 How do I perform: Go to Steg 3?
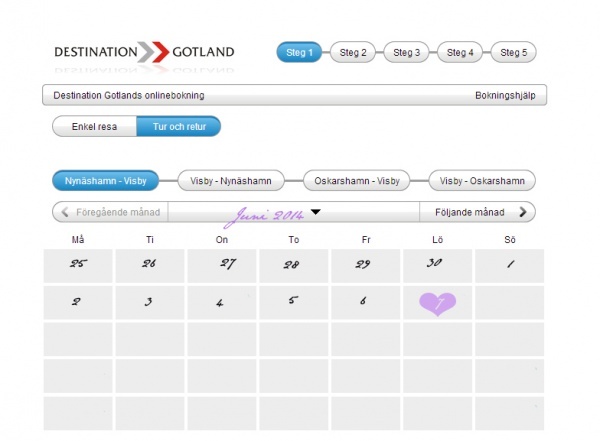point(406,52)
